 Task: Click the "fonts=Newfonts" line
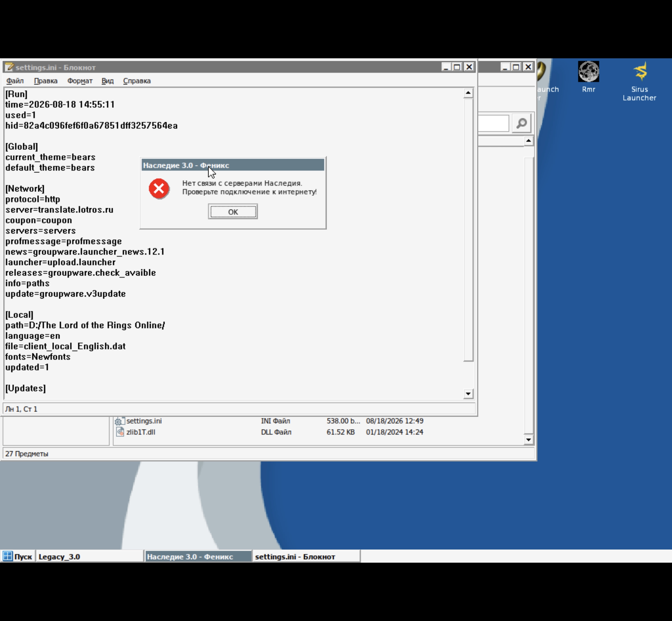(38, 357)
